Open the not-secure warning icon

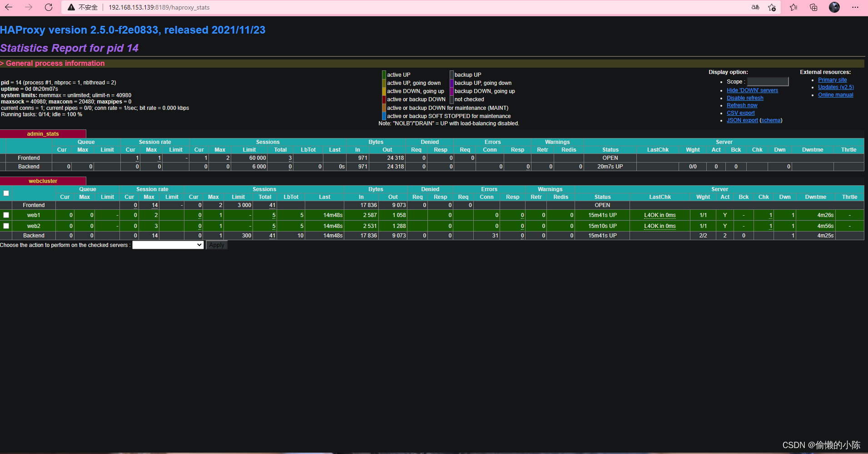(71, 7)
